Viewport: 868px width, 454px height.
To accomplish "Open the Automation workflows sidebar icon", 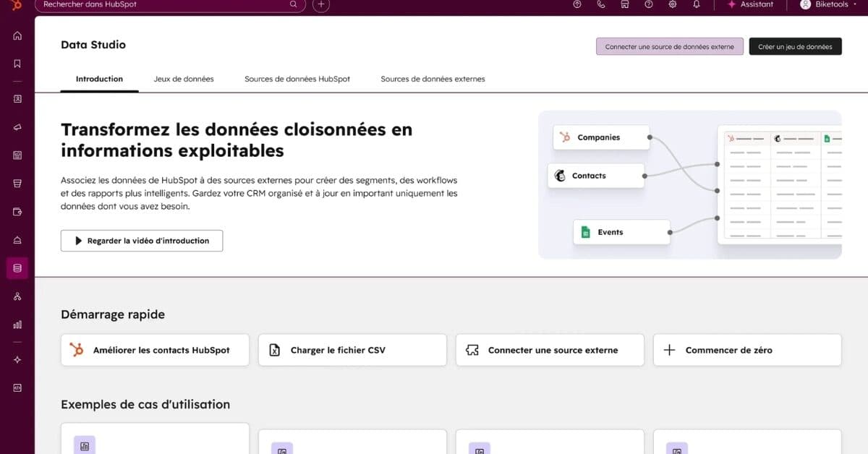I will [17, 296].
